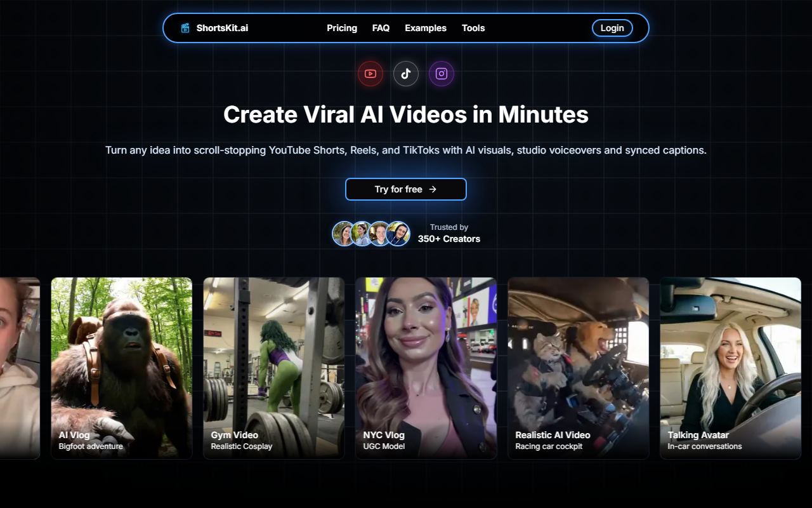Click the first creator avatar
This screenshot has height=508, width=812.
click(x=344, y=234)
